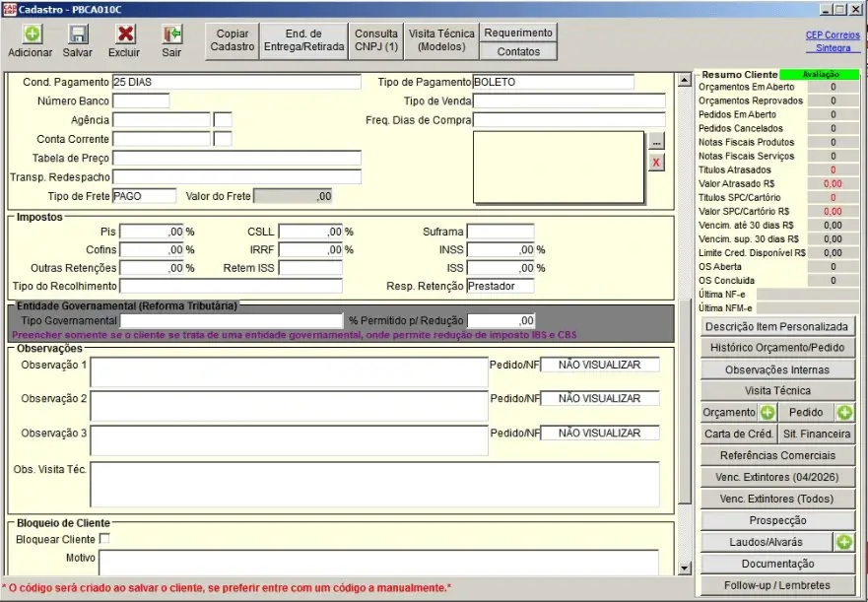868x602 pixels.
Task: Exit the form via Sair icon
Action: pos(172,34)
